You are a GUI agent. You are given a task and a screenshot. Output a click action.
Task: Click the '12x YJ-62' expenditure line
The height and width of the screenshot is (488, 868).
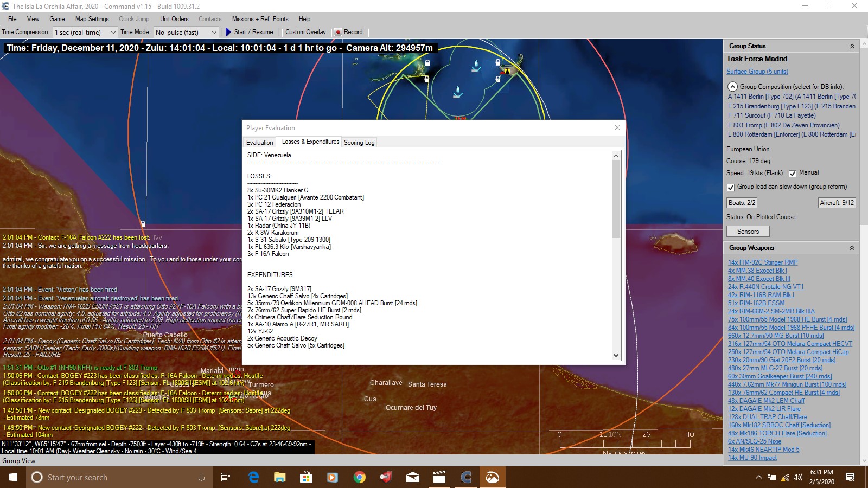click(x=260, y=331)
